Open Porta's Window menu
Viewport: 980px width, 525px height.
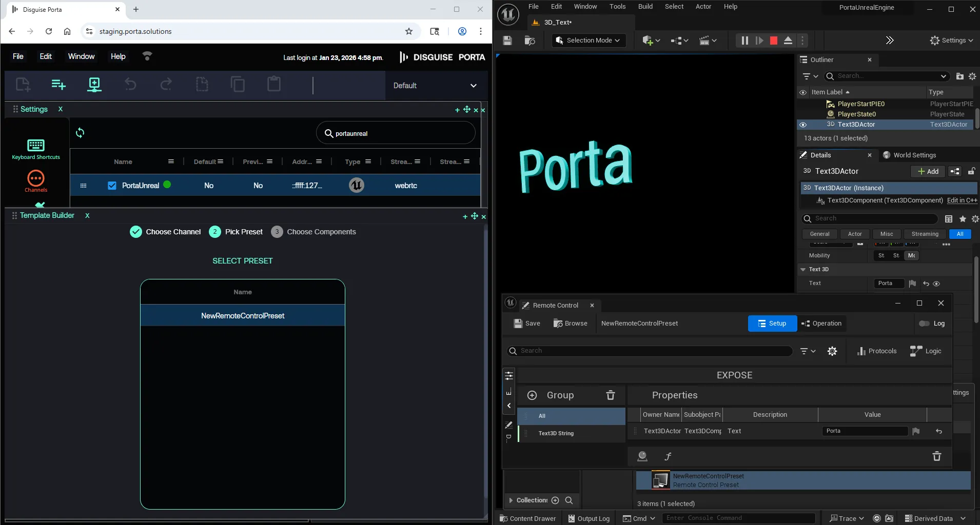tap(81, 56)
